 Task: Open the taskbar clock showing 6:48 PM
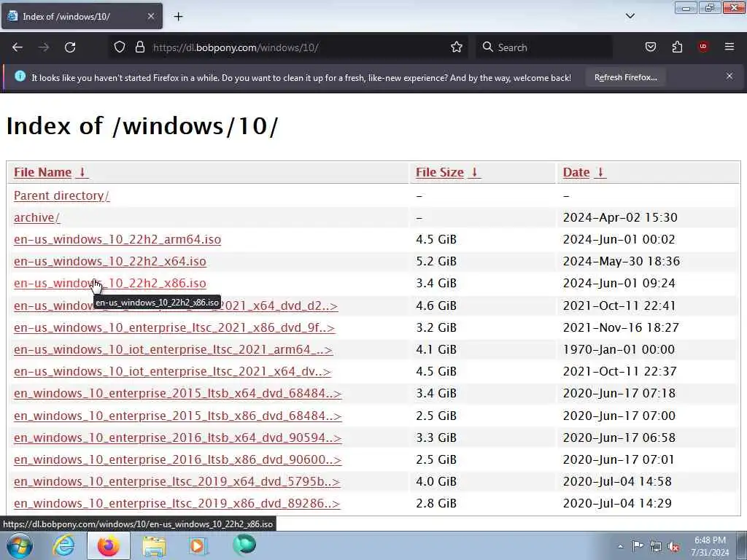[x=710, y=546]
